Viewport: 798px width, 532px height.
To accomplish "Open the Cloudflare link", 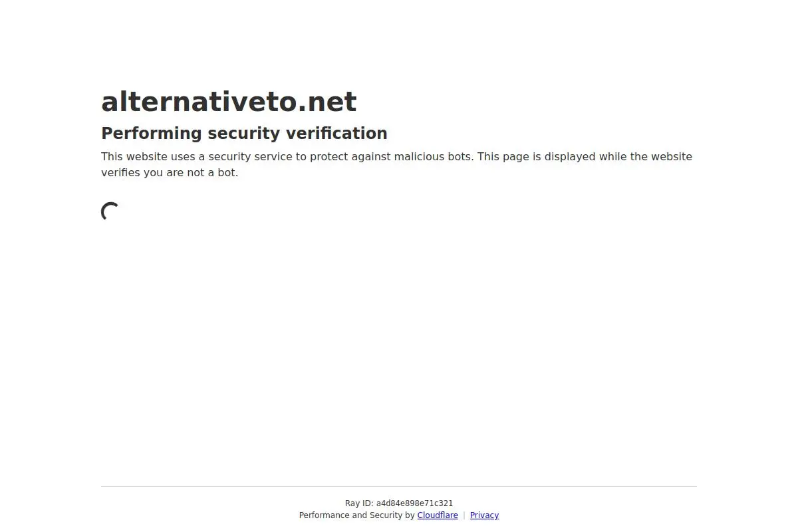I will coord(438,515).
